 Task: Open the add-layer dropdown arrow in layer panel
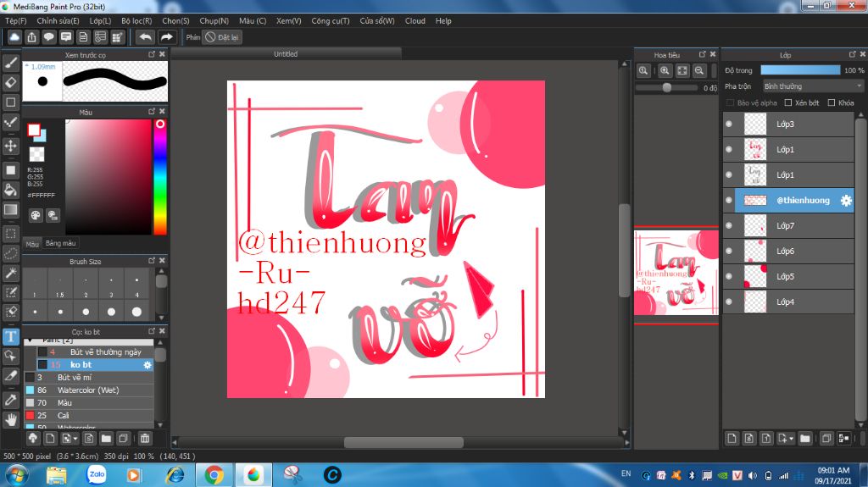pos(791,439)
